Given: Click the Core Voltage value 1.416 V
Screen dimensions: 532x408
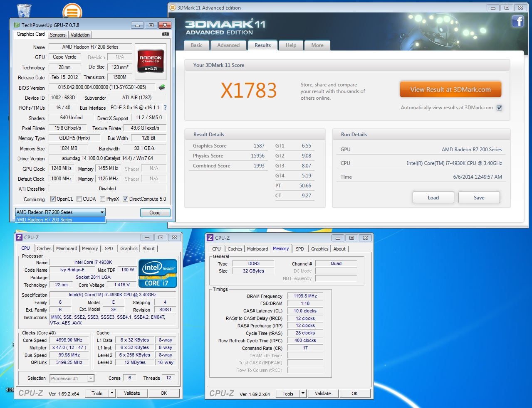Looking at the screenshot, I should [122, 285].
